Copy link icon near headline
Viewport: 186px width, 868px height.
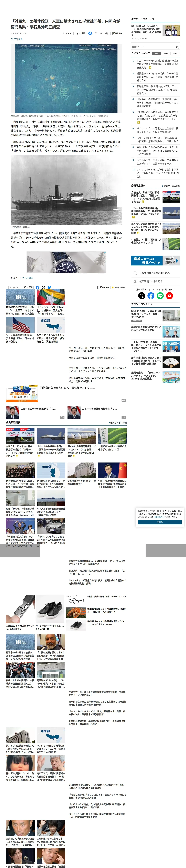[x=101, y=33]
